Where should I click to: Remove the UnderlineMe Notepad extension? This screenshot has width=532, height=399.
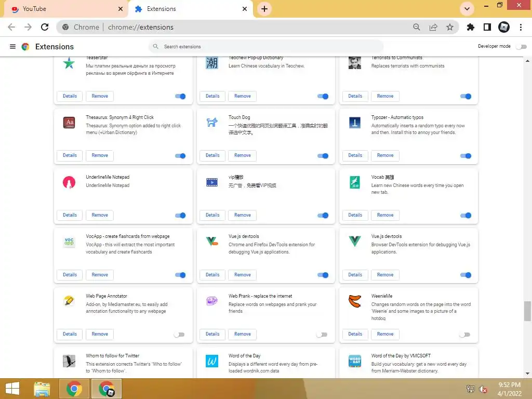pos(100,215)
